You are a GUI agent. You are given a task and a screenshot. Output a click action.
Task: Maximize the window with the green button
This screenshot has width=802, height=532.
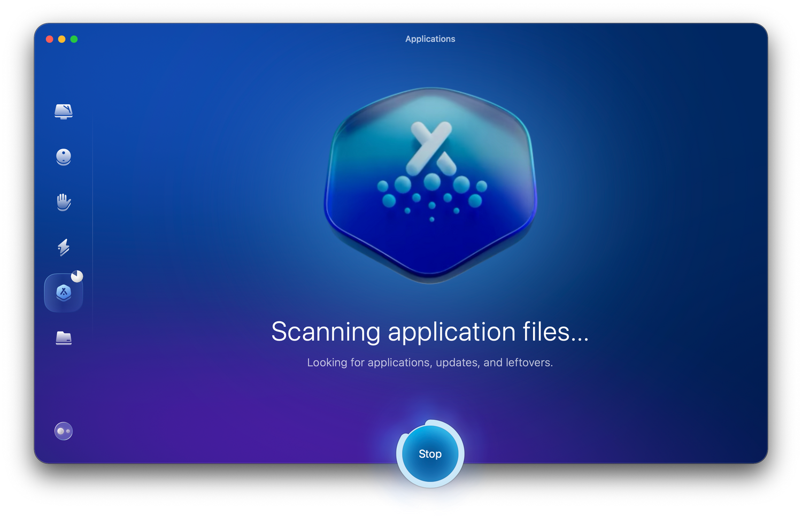coord(74,39)
